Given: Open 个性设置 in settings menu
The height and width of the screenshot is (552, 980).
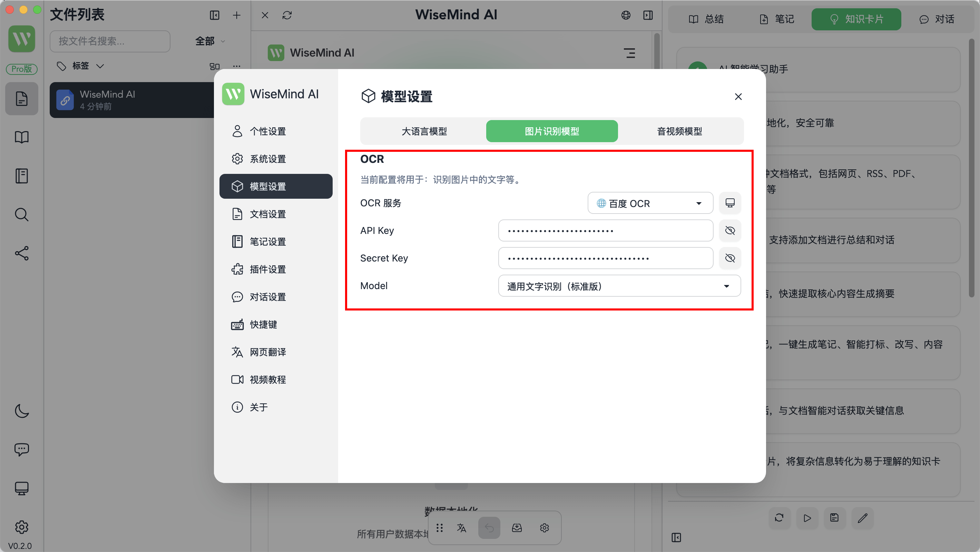Looking at the screenshot, I should pyautogui.click(x=276, y=131).
